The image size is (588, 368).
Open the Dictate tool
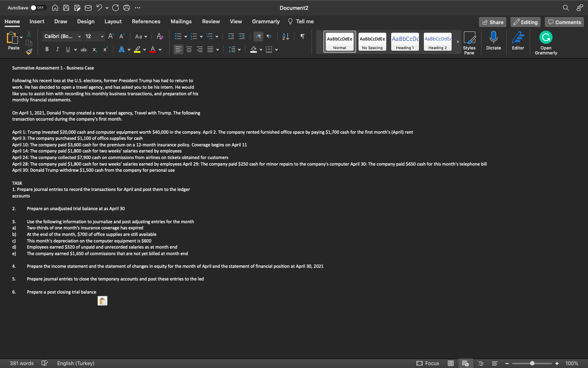point(493,41)
